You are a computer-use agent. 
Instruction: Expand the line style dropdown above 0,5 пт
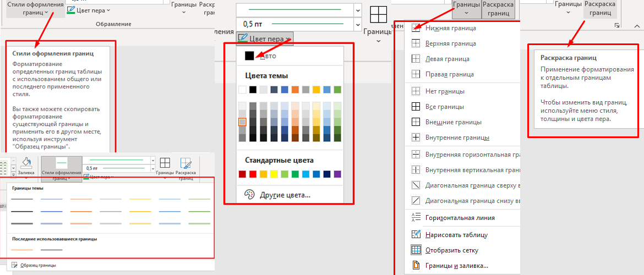pyautogui.click(x=357, y=10)
